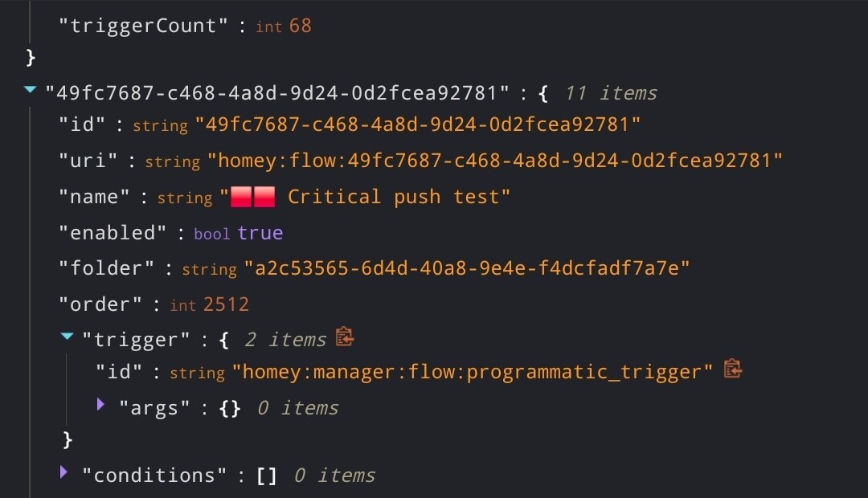
Task: Click the "2 items" label beside trigger
Action: pos(285,340)
